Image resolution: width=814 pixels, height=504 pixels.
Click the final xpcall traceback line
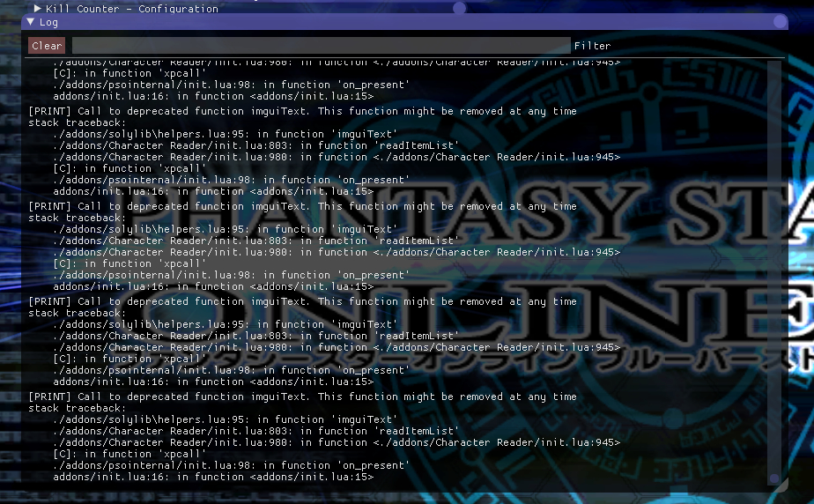pos(129,454)
